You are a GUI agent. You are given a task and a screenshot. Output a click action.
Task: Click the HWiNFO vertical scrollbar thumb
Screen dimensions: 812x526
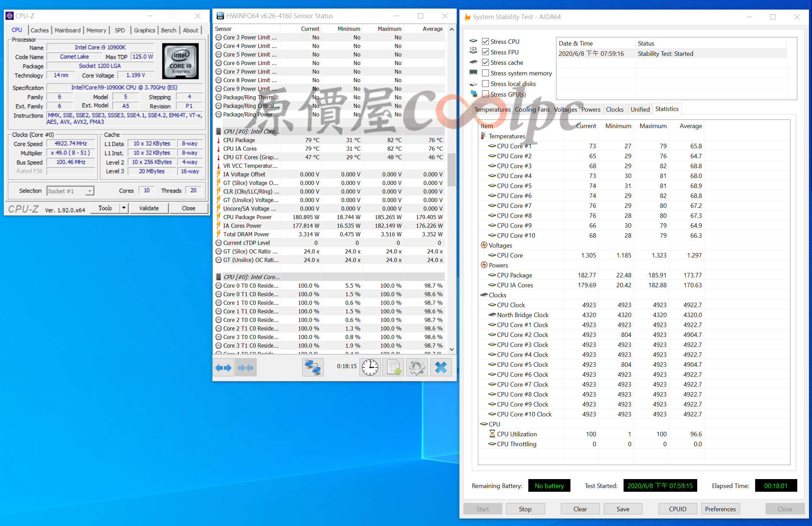pyautogui.click(x=452, y=170)
